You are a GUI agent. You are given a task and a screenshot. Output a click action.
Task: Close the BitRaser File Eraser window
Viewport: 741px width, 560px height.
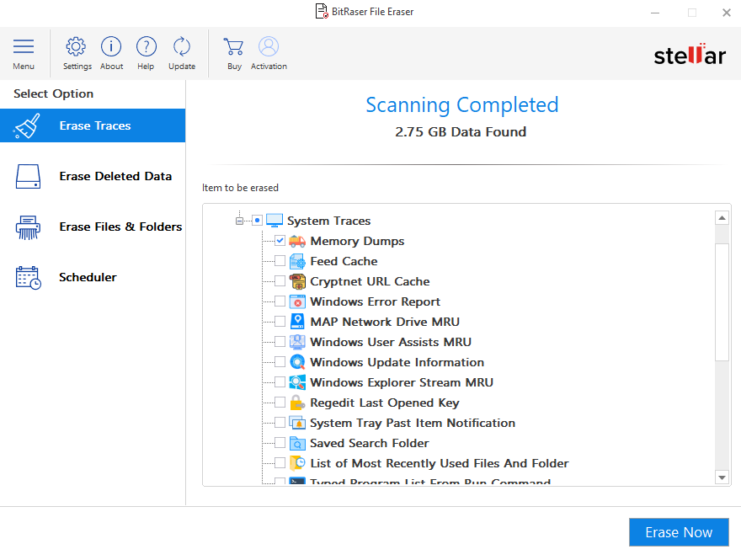727,13
